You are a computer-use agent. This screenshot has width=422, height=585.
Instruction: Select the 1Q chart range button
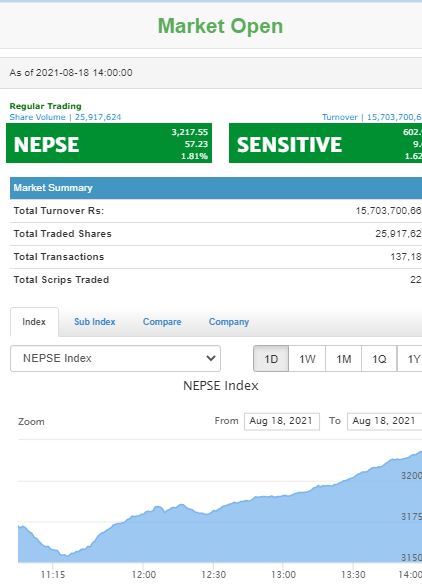(379, 359)
